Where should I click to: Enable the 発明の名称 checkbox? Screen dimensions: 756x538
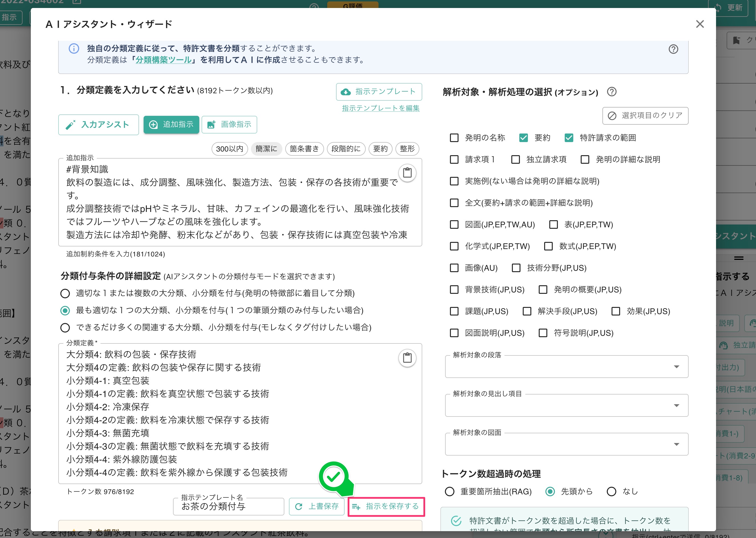(x=454, y=138)
